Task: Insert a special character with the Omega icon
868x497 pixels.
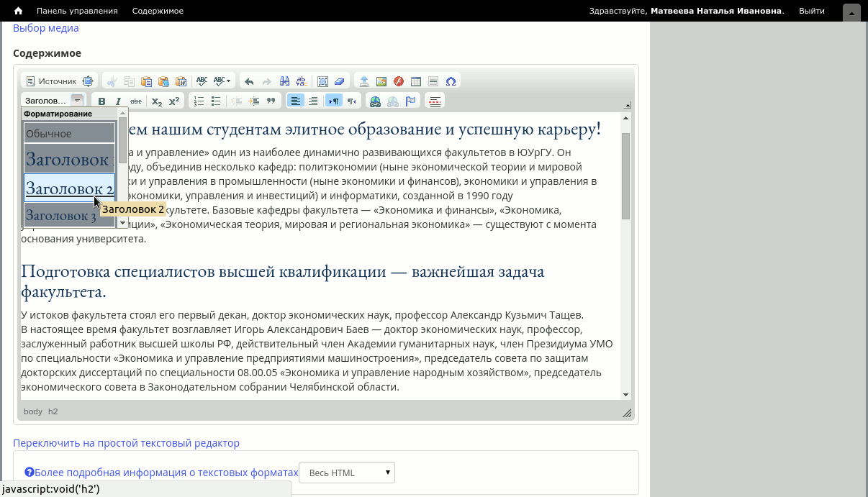Action: 451,81
